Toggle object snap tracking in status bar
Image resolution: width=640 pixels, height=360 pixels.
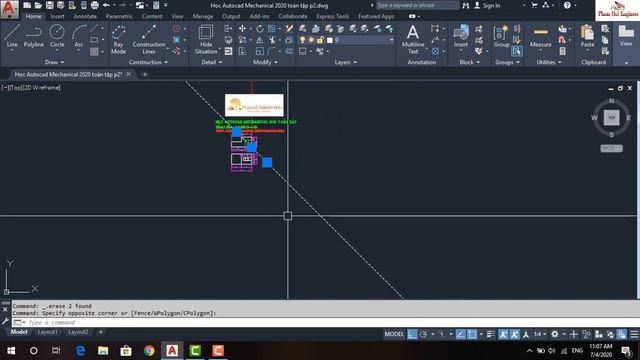(460, 334)
